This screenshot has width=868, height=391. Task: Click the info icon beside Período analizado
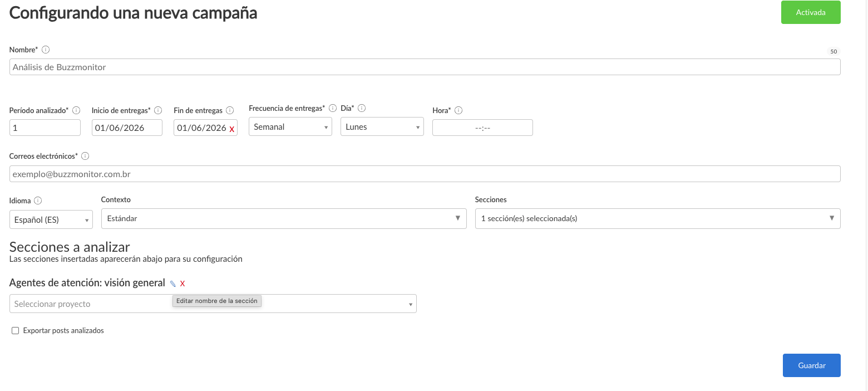[76, 110]
